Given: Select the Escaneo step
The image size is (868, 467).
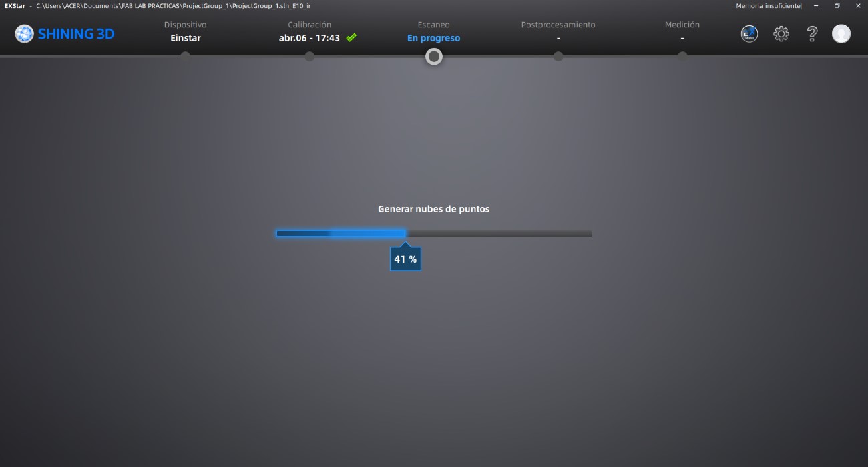Looking at the screenshot, I should click(434, 31).
